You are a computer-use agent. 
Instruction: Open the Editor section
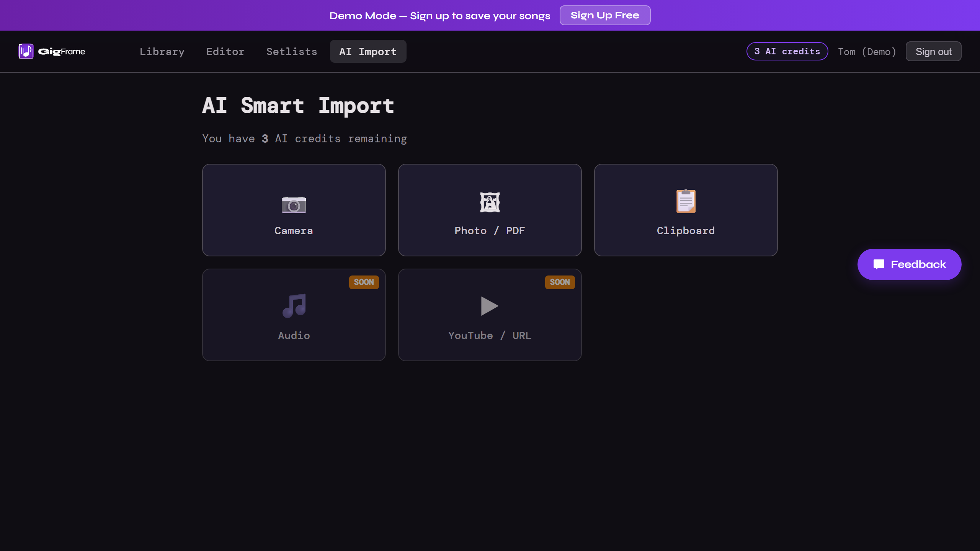[225, 51]
